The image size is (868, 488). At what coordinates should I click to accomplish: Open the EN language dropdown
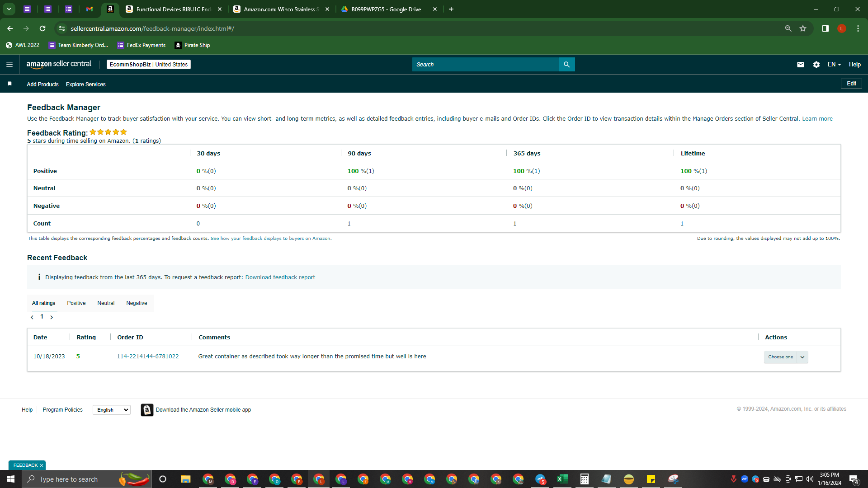coord(834,65)
